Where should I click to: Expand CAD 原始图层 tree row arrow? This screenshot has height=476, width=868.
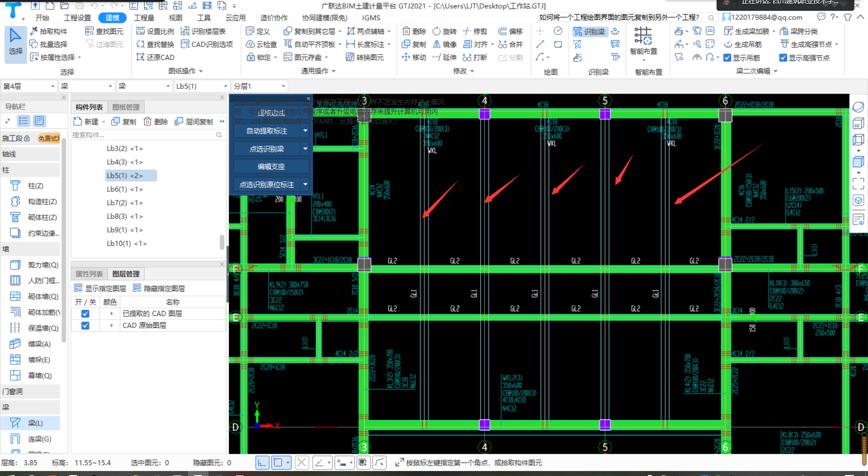click(112, 325)
